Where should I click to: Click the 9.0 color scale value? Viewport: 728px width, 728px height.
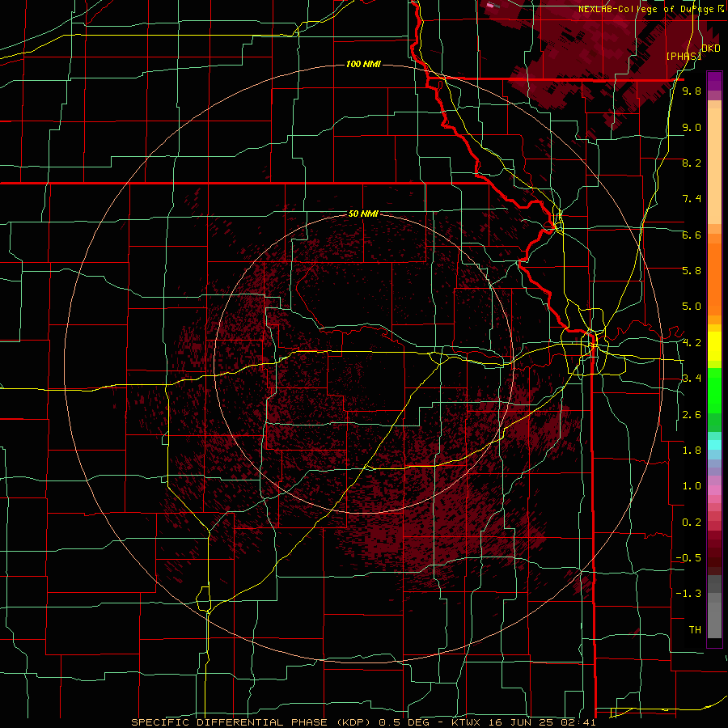coord(692,128)
